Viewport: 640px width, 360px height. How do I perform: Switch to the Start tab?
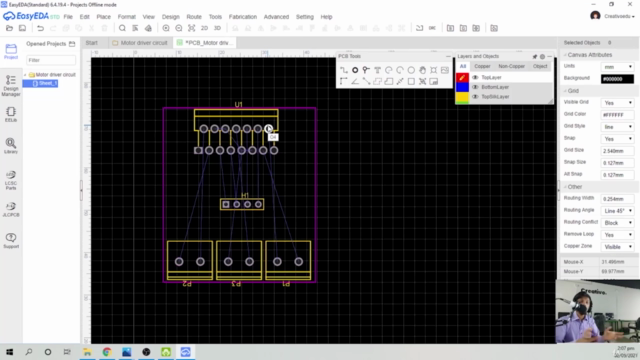tap(91, 43)
